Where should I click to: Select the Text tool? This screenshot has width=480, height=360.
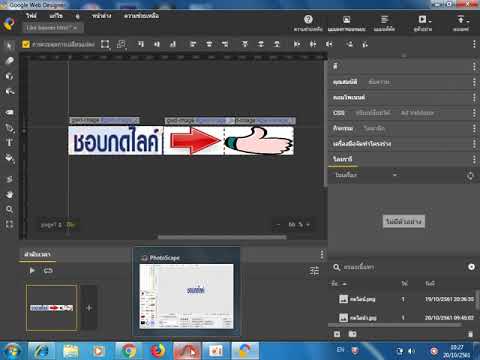tap(9, 143)
